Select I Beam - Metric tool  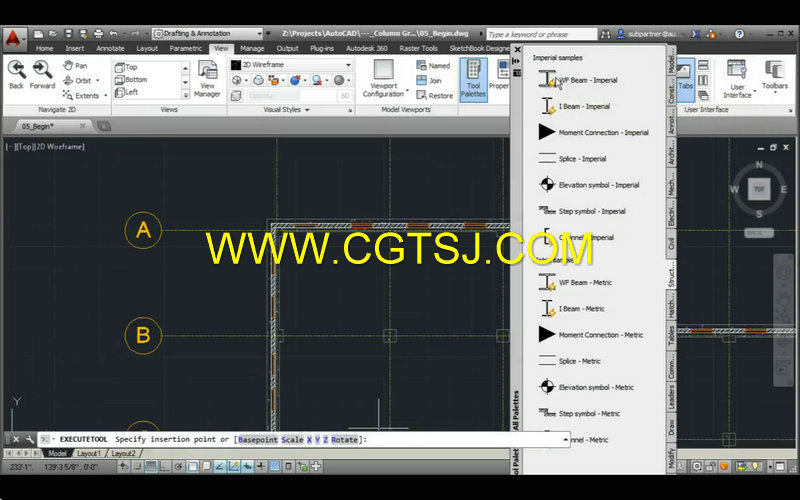[571, 309]
